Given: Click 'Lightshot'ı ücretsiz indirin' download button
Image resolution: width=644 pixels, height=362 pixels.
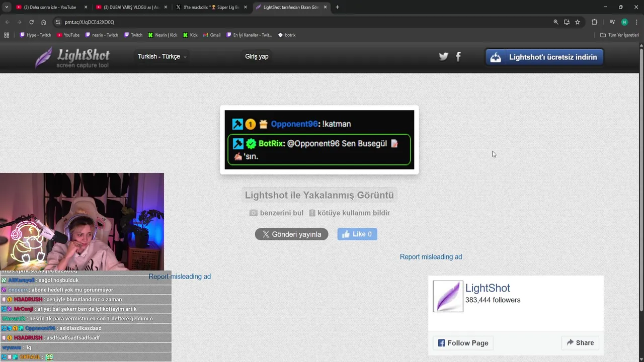Looking at the screenshot, I should pos(544,57).
